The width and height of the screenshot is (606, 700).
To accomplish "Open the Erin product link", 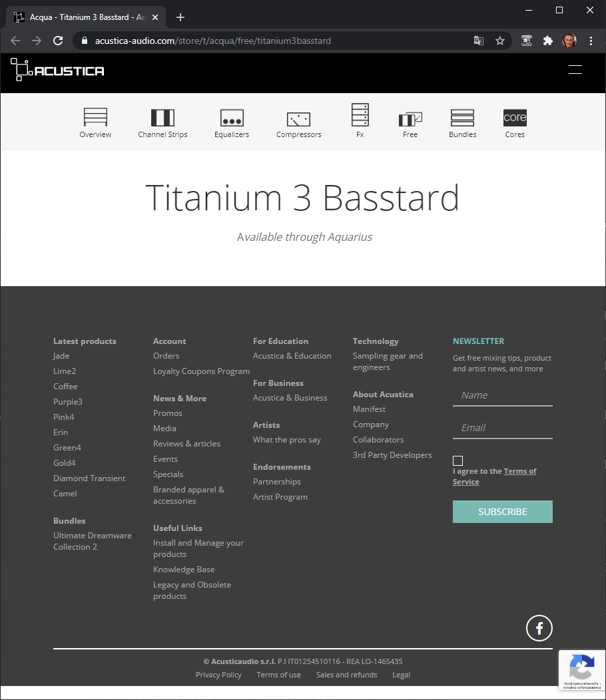I will [61, 432].
